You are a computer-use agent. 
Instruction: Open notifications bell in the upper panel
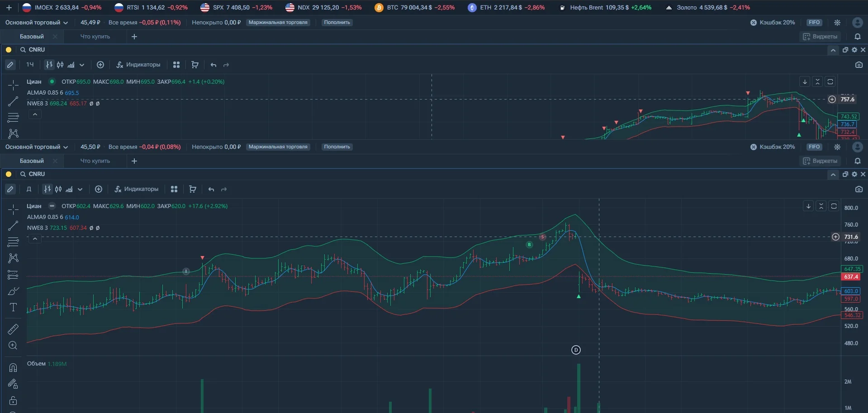[x=857, y=36]
